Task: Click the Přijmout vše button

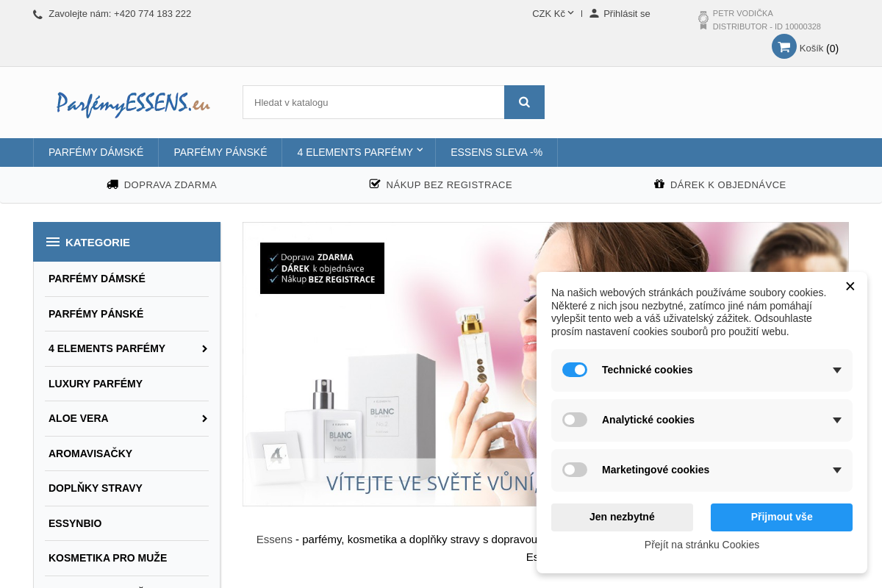Action: 781,517
